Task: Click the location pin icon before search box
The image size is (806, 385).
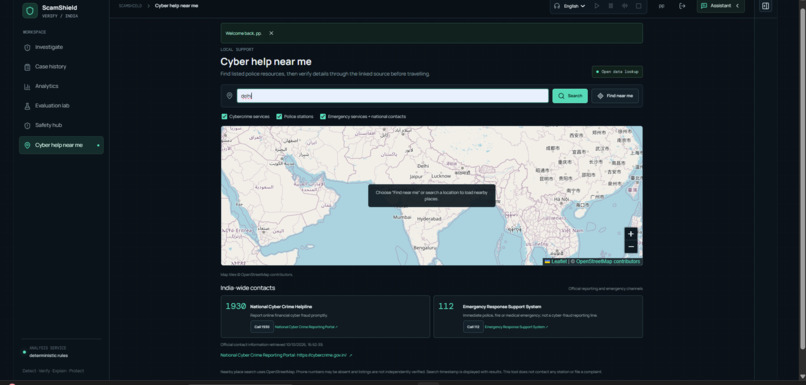Action: coord(229,96)
